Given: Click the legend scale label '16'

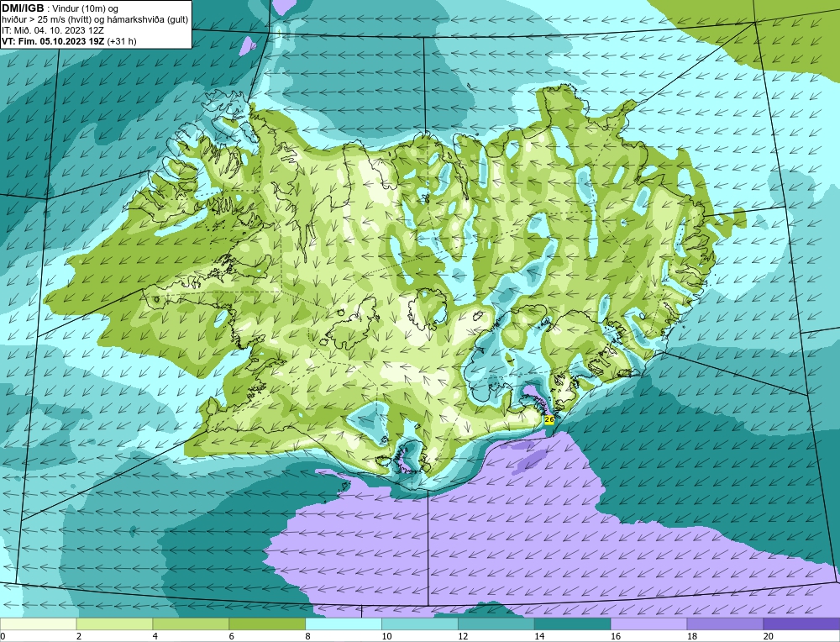Looking at the screenshot, I should 616,636.
